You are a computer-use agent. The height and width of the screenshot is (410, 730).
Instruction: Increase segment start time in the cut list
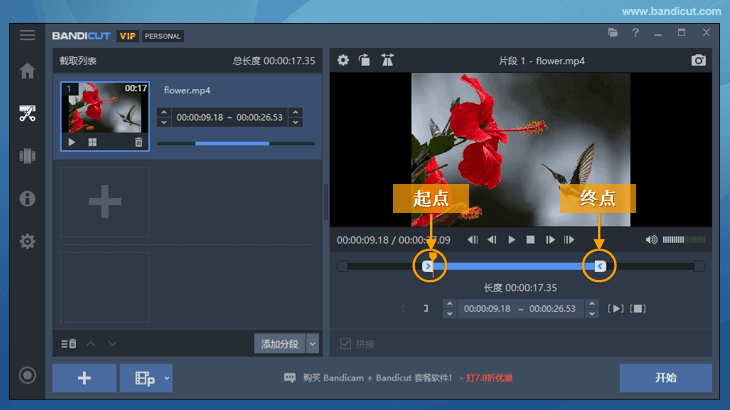tap(163, 112)
